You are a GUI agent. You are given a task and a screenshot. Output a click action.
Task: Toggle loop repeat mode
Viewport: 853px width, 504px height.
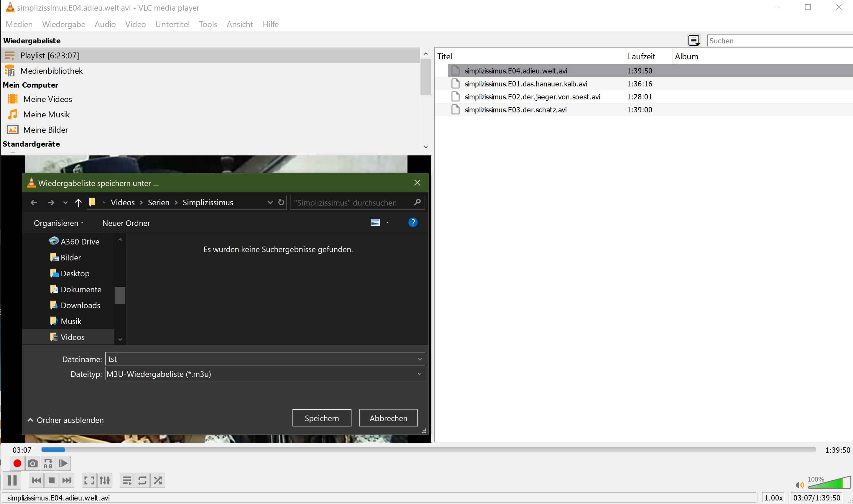point(142,480)
